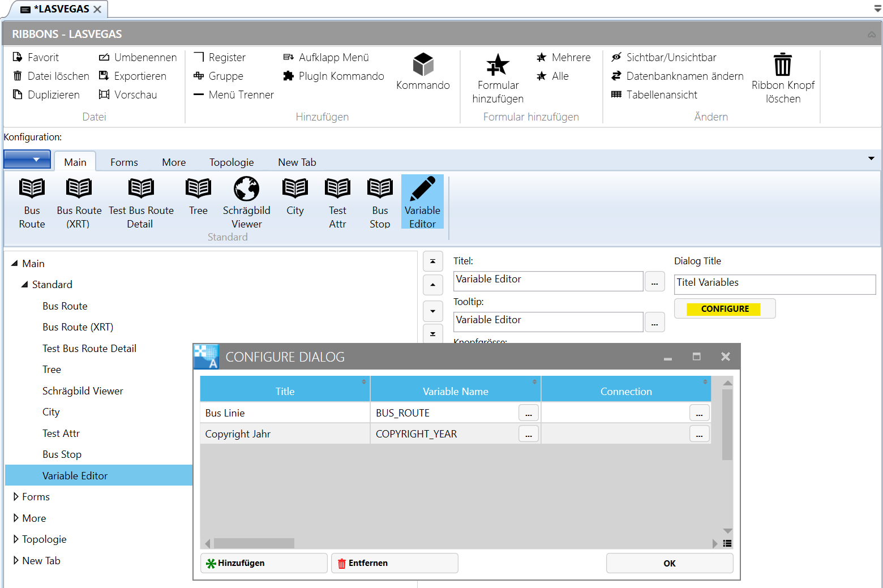The image size is (883, 588).
Task: Click the Plugin Kommando puzzle icon
Action: [289, 76]
